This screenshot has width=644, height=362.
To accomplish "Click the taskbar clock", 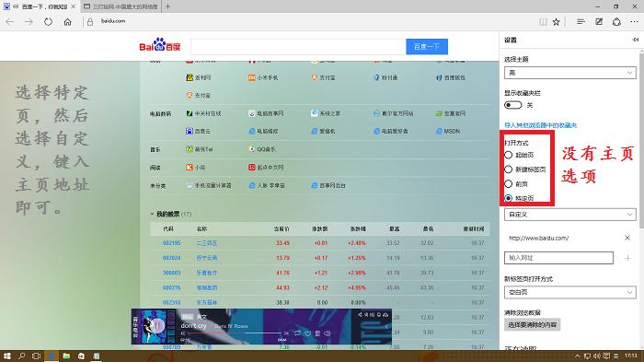I will click(631, 356).
